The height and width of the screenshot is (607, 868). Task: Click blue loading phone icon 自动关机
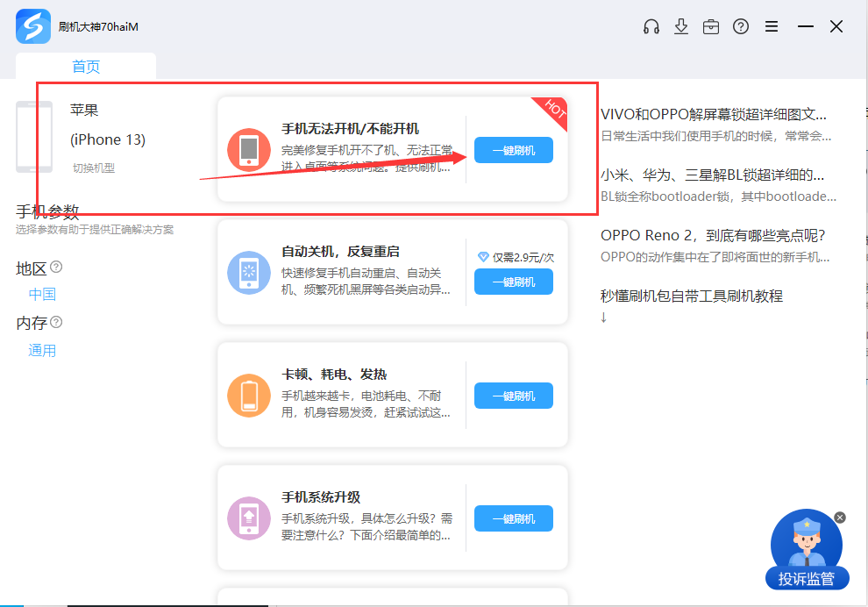(249, 273)
